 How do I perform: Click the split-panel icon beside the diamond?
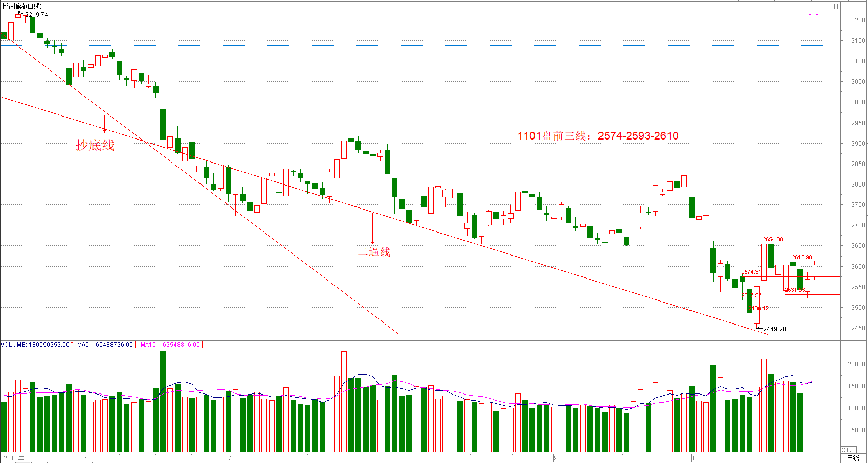pyautogui.click(x=837, y=6)
